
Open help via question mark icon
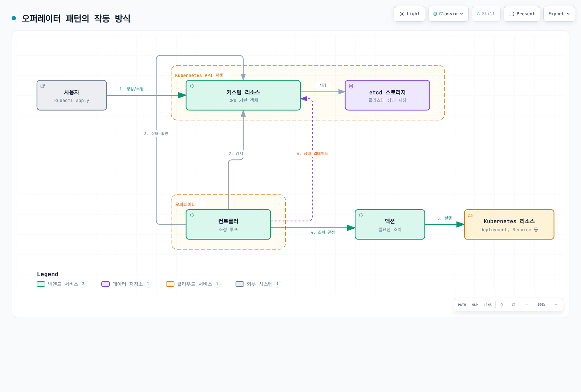pos(513,305)
